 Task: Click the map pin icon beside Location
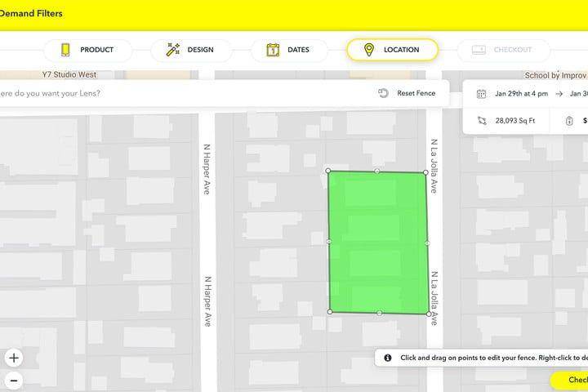point(369,50)
